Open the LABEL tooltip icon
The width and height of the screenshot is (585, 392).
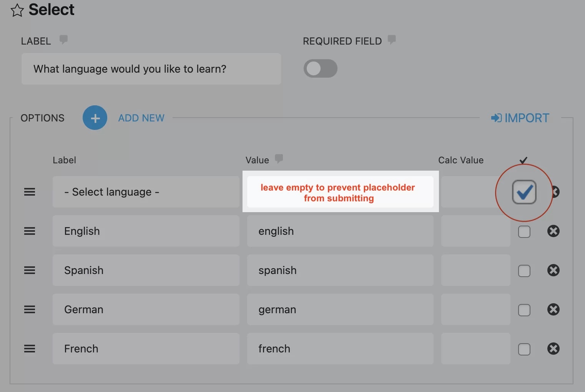pyautogui.click(x=63, y=39)
